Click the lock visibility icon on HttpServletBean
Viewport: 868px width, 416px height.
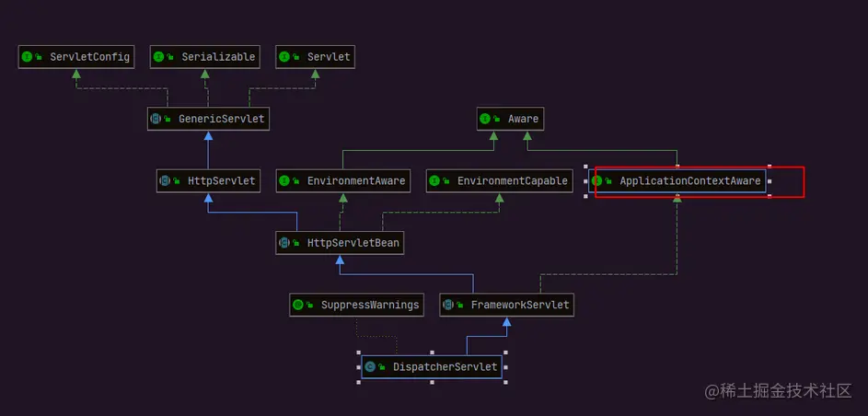pos(295,243)
